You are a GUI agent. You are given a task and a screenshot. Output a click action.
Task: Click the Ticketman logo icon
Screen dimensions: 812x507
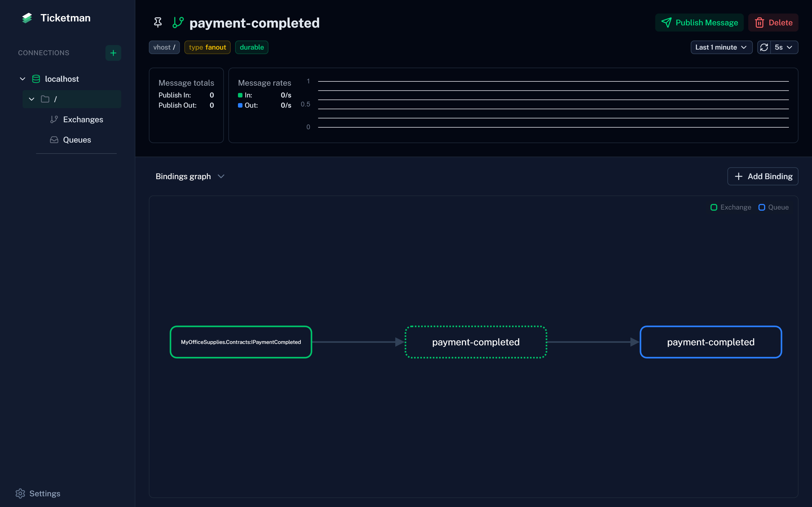tap(27, 18)
